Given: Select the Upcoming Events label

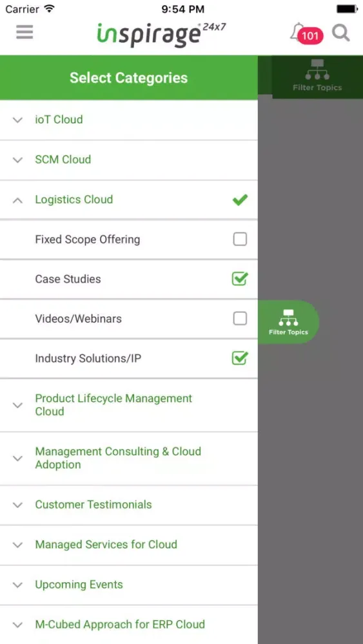Looking at the screenshot, I should pos(79,585).
